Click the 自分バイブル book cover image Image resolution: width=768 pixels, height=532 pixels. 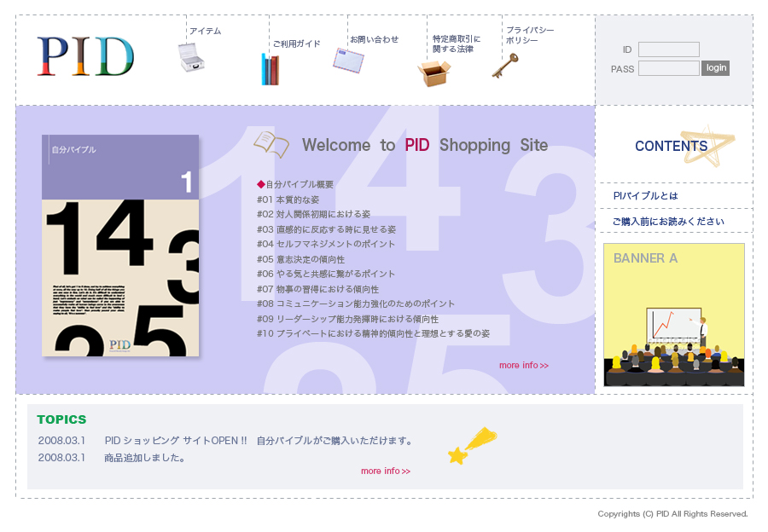click(120, 246)
